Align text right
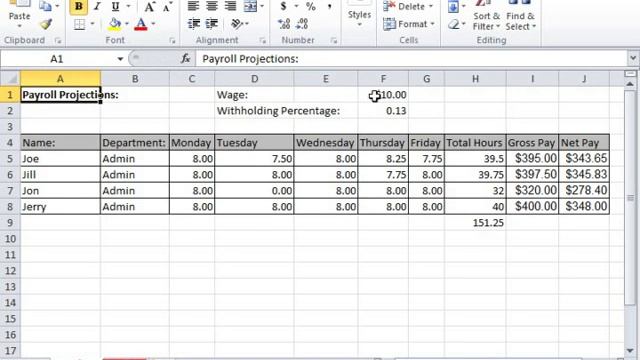The height and width of the screenshot is (360, 640). point(230,6)
